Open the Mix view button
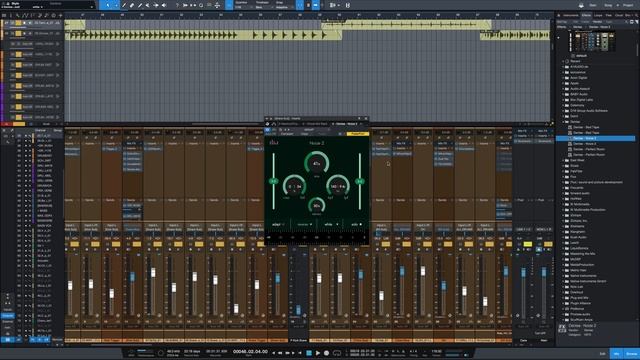Viewport: 640px width, 360px height. (616, 354)
